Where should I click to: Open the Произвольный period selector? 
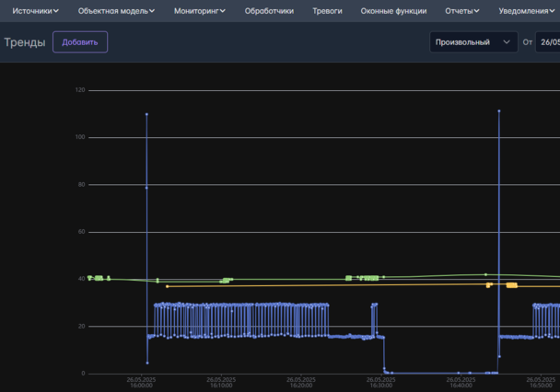click(x=473, y=42)
